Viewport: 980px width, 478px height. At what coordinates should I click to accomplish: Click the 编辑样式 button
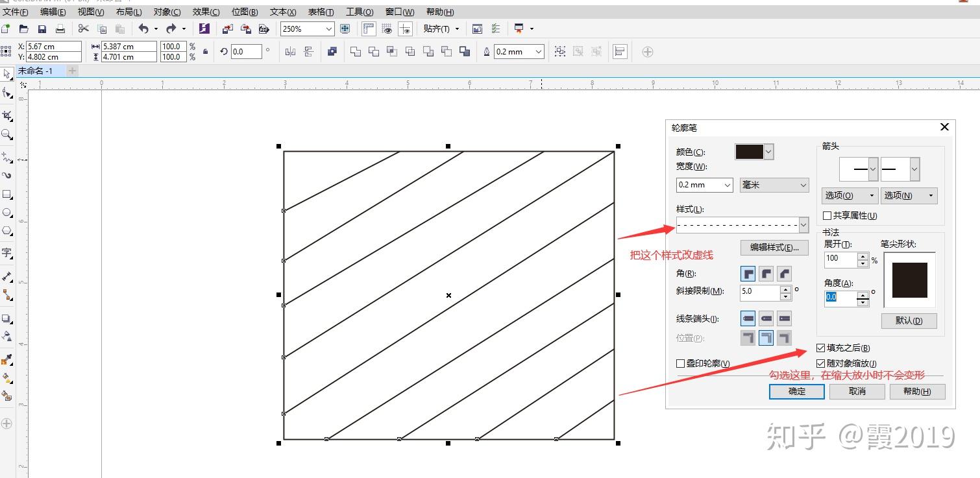click(x=774, y=247)
